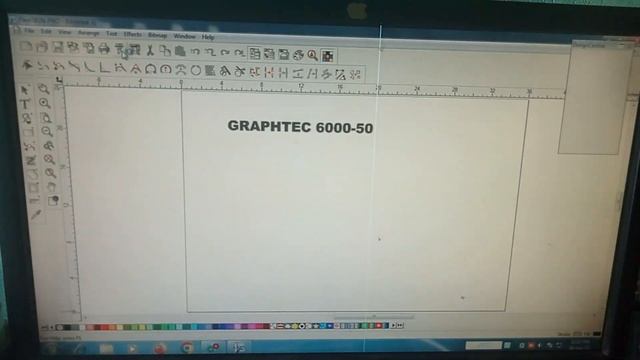Click the Copy icon in toolbar
Viewport: 640px width, 360px height.
point(165,51)
